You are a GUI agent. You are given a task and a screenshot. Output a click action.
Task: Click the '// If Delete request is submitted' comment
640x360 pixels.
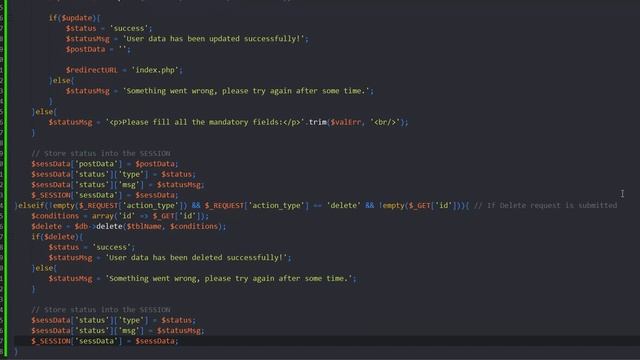pos(546,206)
